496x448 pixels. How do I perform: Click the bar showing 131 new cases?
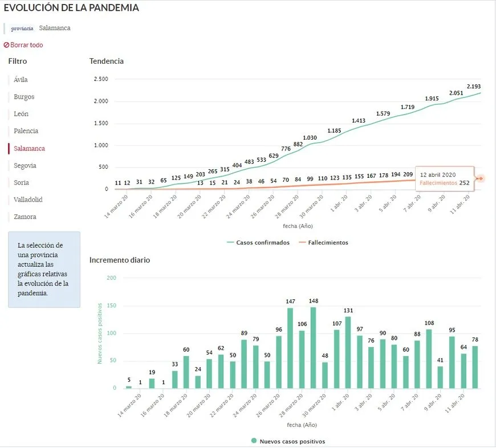click(348, 352)
